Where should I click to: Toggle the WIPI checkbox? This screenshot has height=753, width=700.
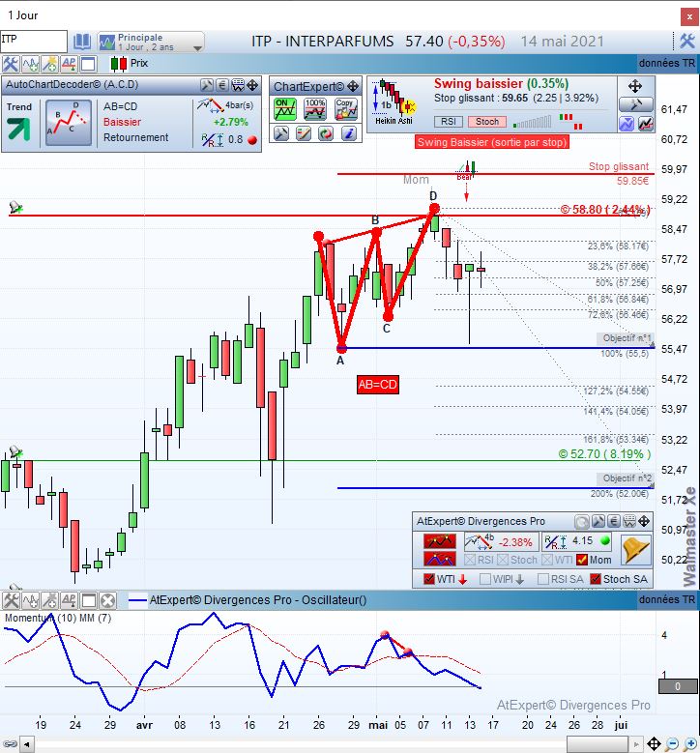click(485, 579)
